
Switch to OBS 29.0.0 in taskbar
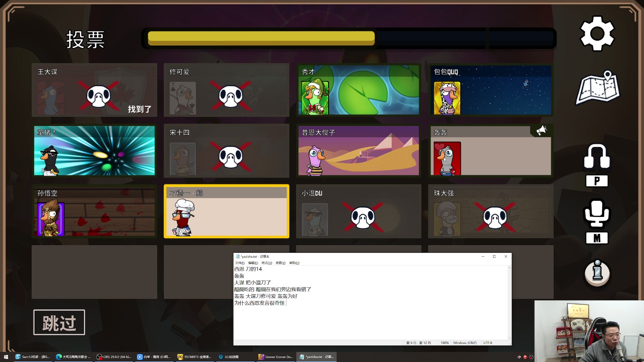114,357
